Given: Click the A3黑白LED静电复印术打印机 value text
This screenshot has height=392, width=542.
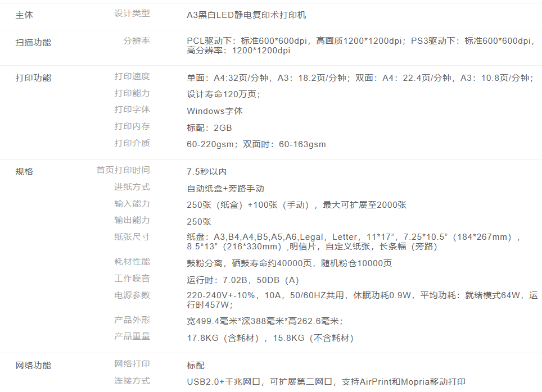Looking at the screenshot, I should (246, 15).
